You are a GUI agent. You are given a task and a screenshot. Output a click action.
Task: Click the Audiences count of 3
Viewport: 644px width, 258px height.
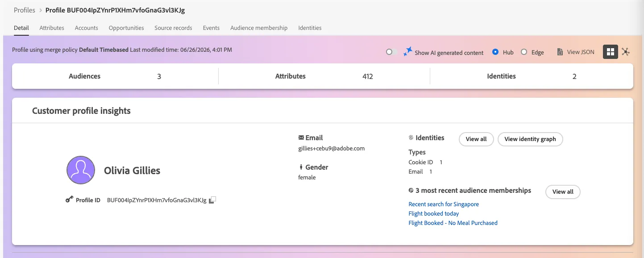tap(159, 76)
